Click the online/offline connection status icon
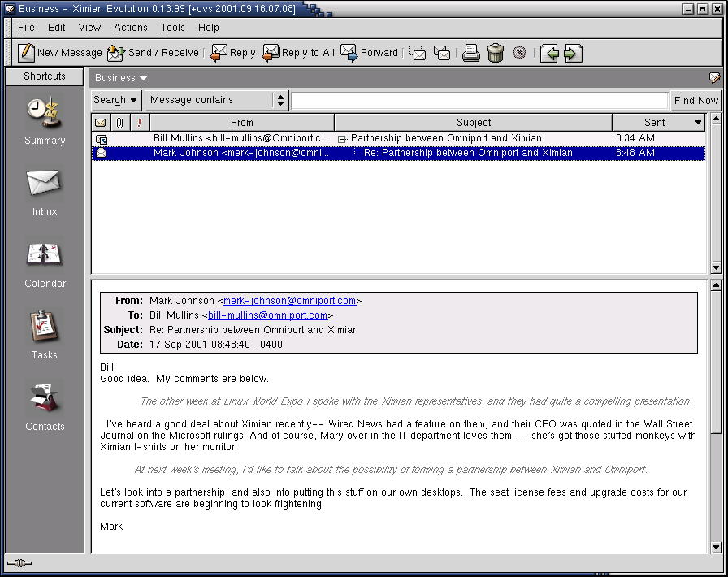Viewport: 728px width, 577px height. (x=19, y=563)
